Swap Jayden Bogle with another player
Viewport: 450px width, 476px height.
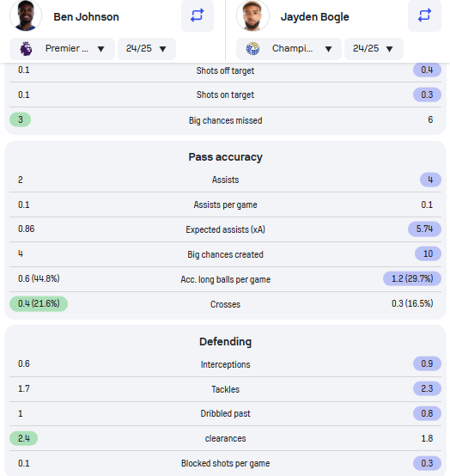coord(424,15)
